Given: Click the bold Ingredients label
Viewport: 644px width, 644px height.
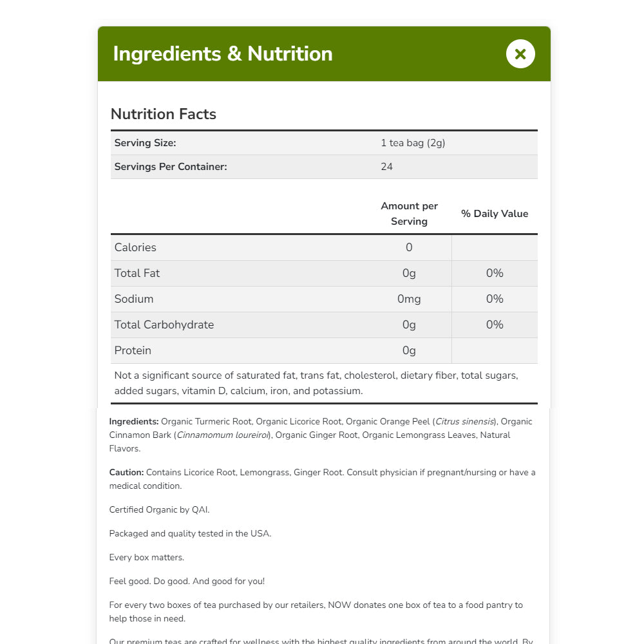Looking at the screenshot, I should pos(134,422).
